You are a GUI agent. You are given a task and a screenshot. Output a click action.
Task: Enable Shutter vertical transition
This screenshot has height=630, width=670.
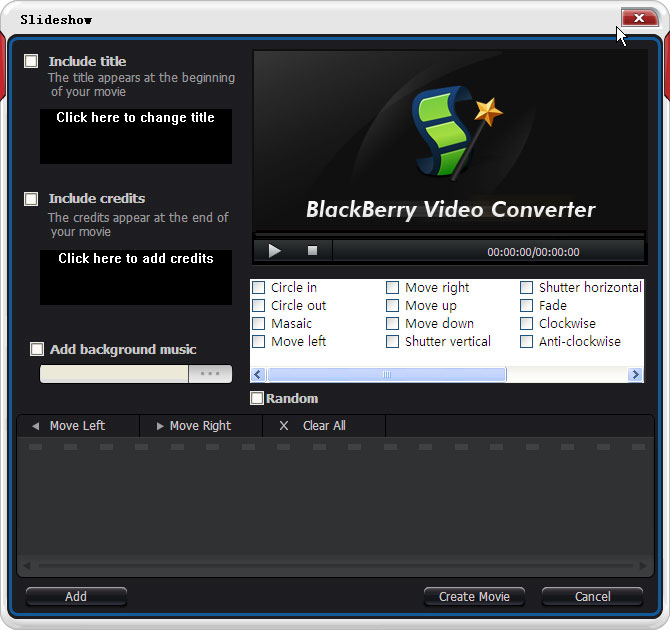392,341
